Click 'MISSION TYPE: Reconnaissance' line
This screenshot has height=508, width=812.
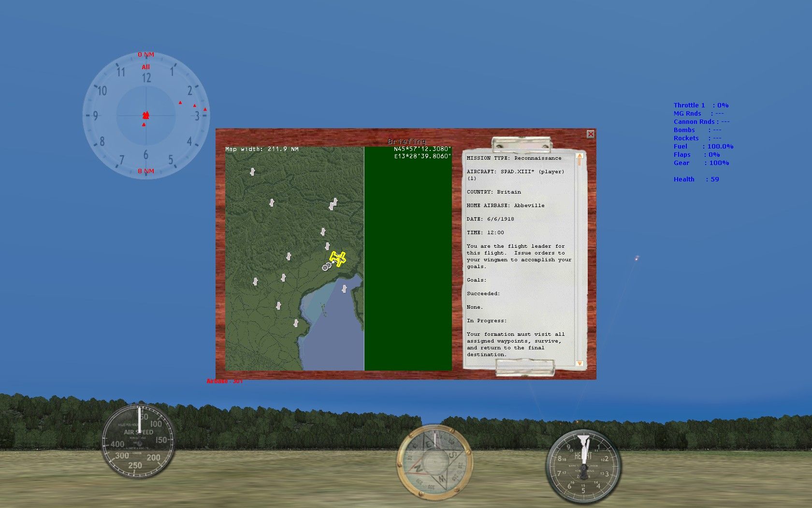point(514,158)
